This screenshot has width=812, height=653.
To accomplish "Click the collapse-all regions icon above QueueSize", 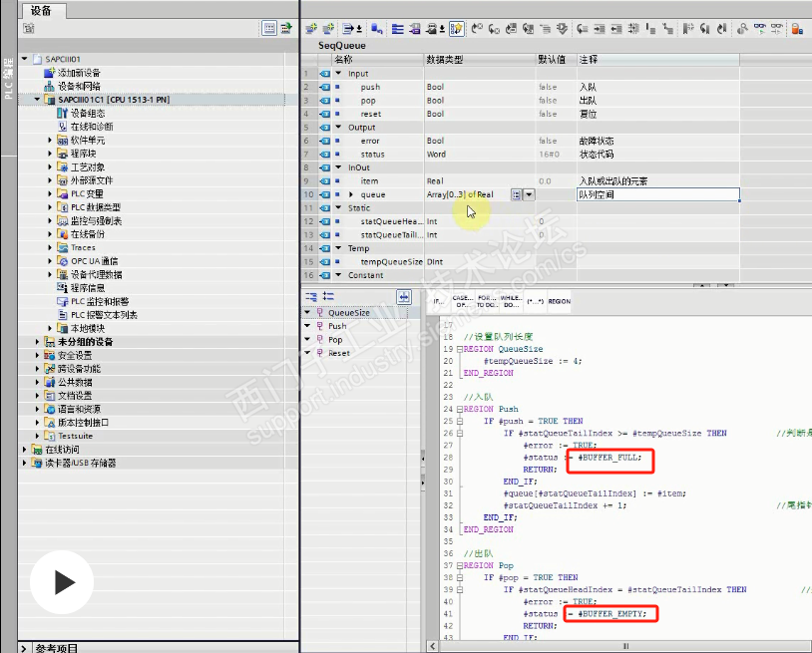I will coord(310,296).
